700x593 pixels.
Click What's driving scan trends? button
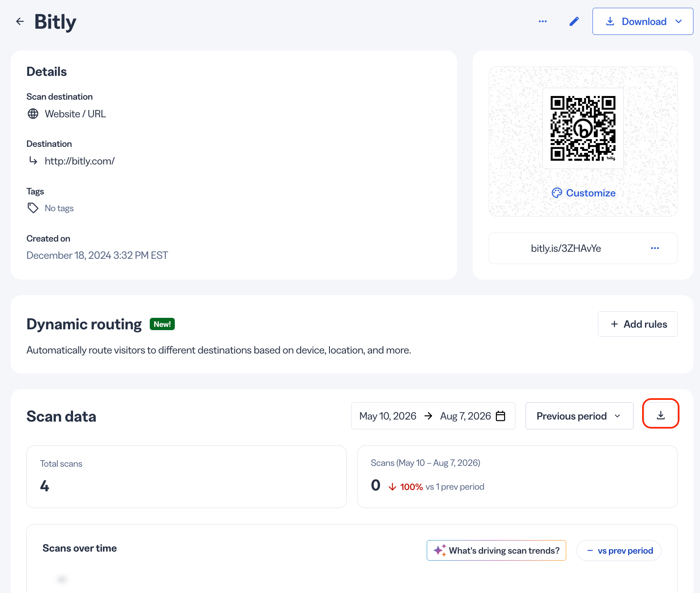coord(496,550)
